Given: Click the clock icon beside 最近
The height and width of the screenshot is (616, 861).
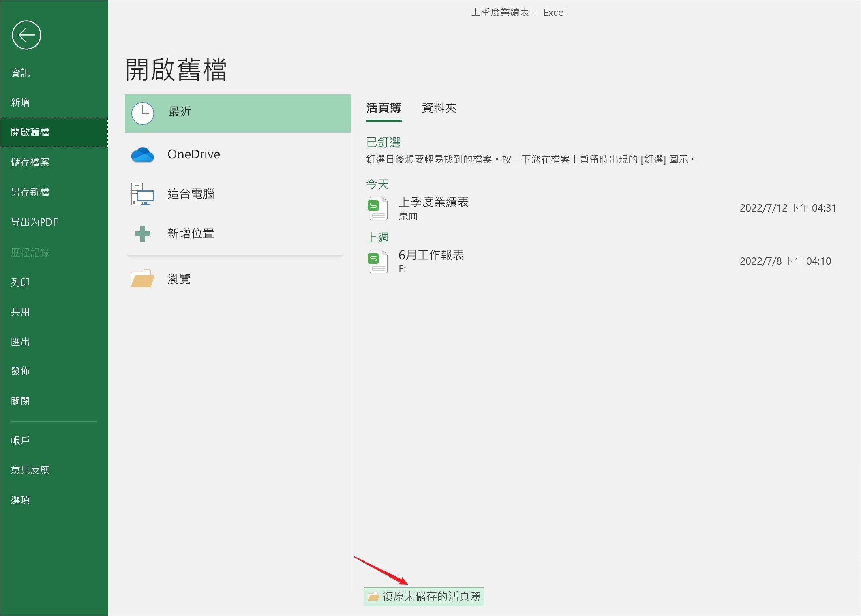Looking at the screenshot, I should pyautogui.click(x=143, y=113).
